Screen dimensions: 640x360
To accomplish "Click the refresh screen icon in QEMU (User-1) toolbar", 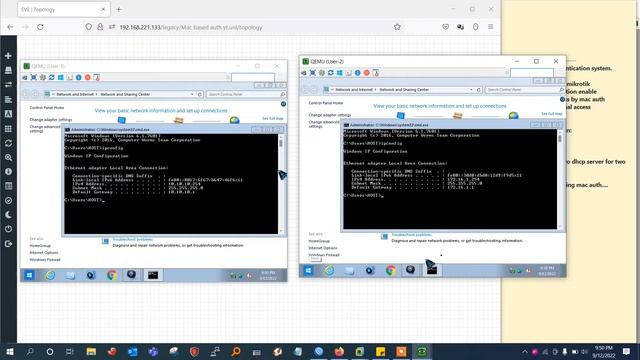I will pos(52,77).
